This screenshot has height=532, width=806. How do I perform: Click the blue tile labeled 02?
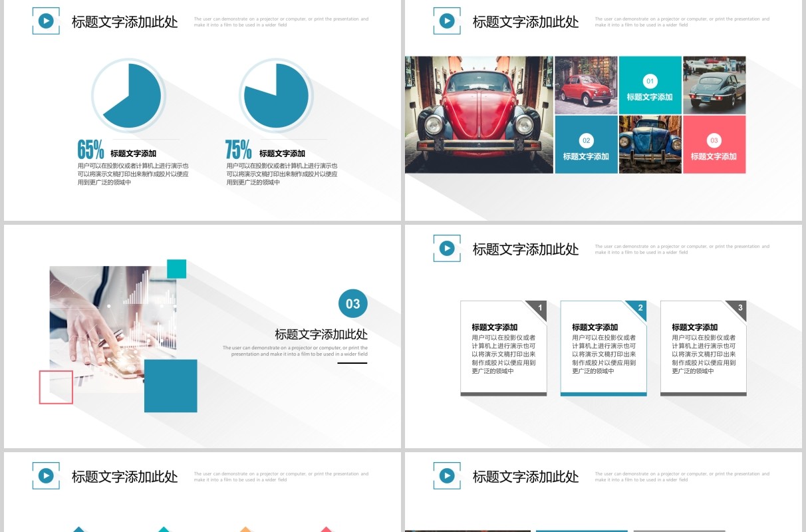click(x=586, y=144)
